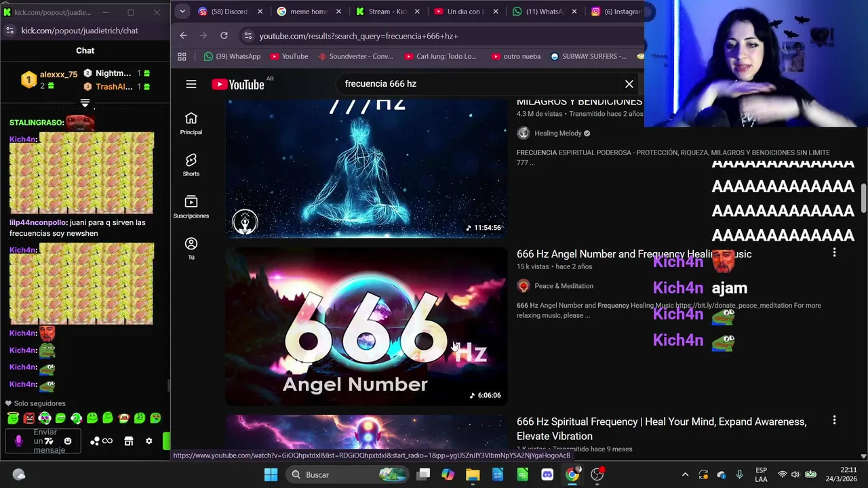Click the three-dots bubbles icon in chat
Screen dimensions: 868x488
pos(95,441)
